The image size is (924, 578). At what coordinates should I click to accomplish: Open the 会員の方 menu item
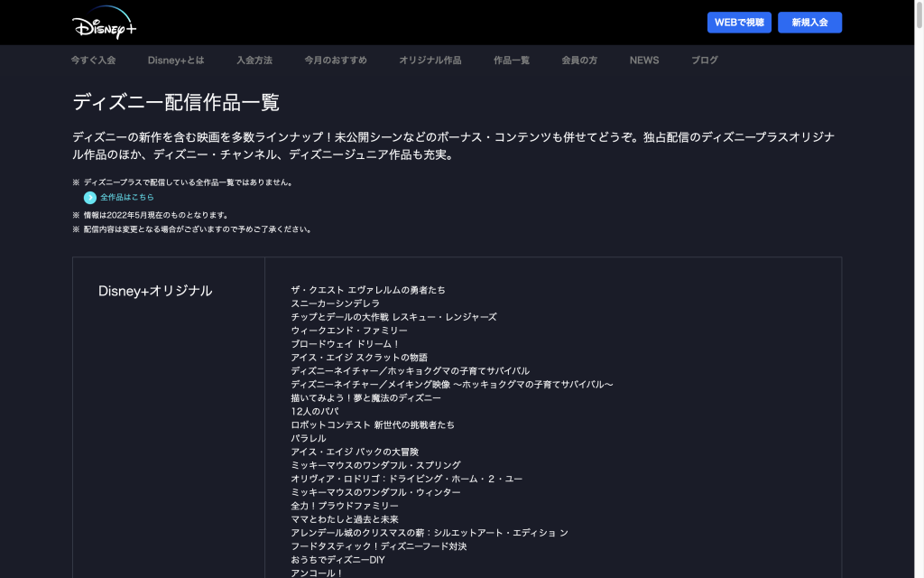click(x=579, y=61)
